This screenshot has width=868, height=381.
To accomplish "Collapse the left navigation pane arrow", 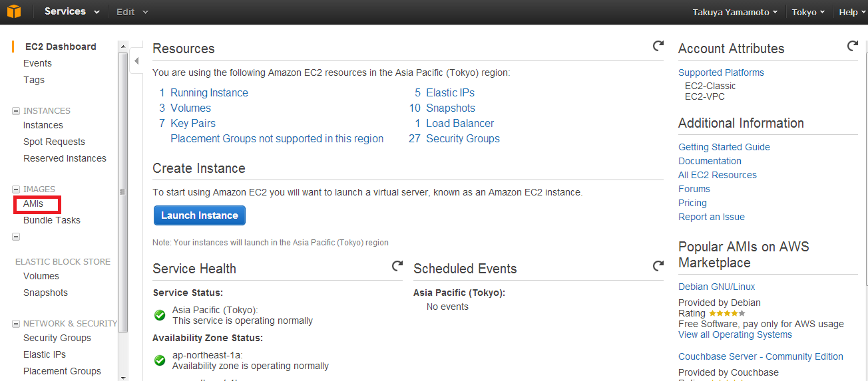I will pos(136,61).
